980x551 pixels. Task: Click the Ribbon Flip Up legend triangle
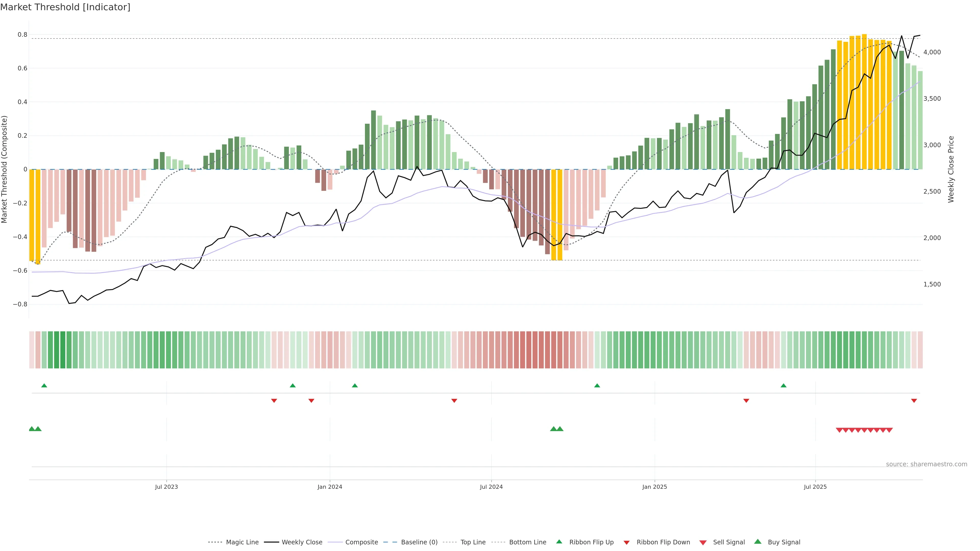click(559, 542)
